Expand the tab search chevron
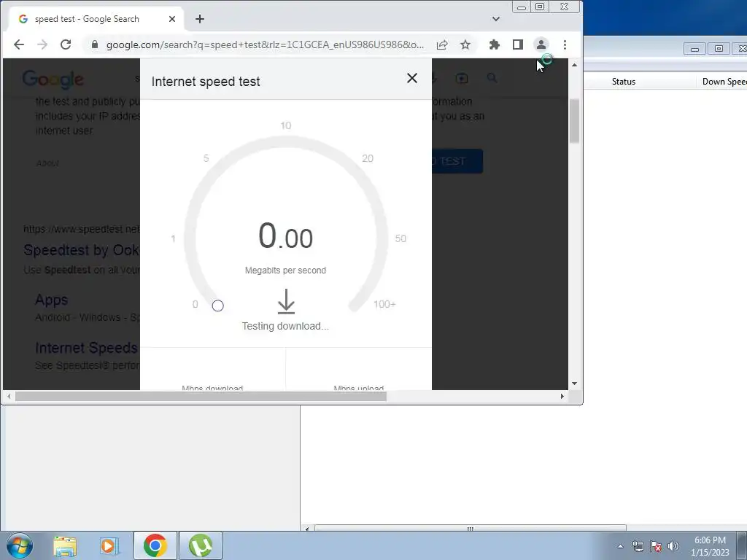The height and width of the screenshot is (560, 747). click(x=496, y=19)
